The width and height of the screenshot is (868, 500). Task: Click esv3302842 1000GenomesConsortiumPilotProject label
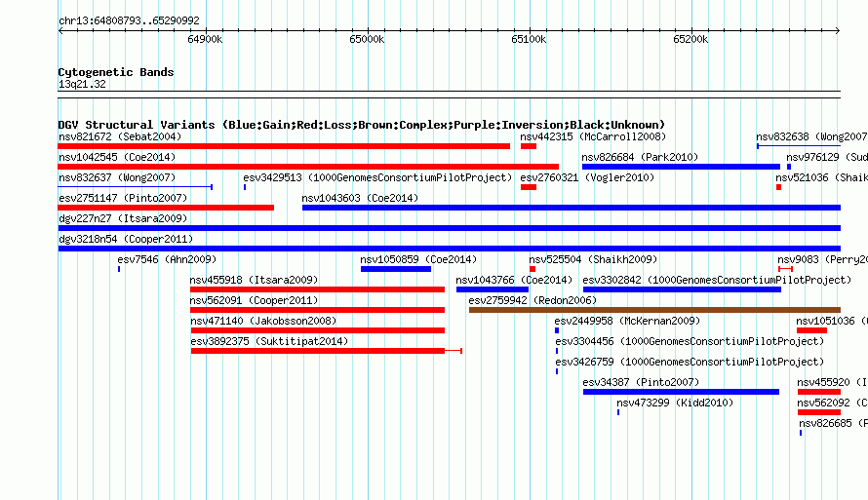(717, 280)
